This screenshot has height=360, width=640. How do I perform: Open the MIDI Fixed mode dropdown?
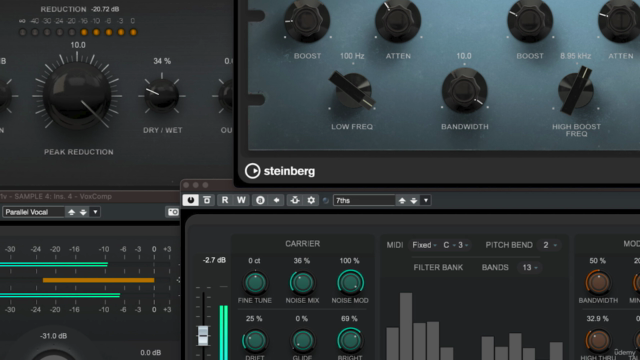click(424, 245)
